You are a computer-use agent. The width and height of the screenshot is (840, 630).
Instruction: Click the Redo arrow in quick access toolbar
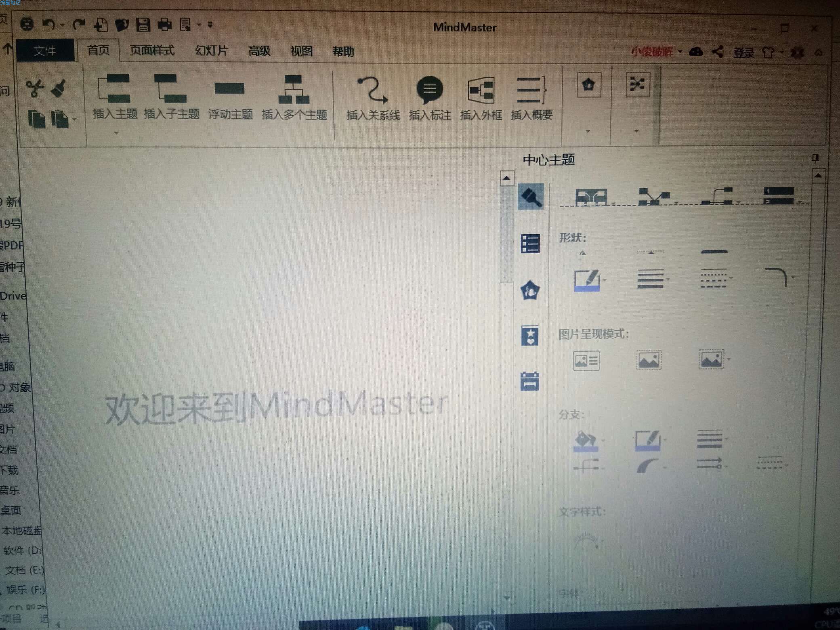coord(79,24)
